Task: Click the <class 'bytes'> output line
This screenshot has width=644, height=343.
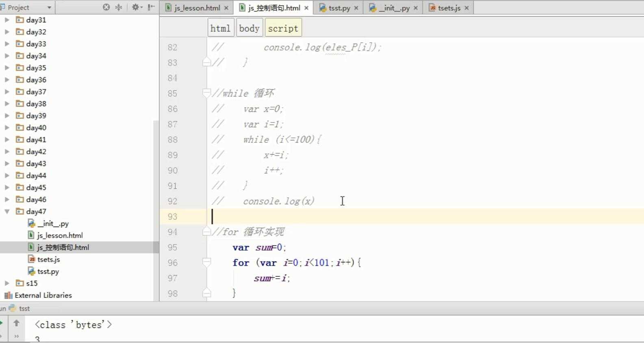Action: tap(73, 325)
